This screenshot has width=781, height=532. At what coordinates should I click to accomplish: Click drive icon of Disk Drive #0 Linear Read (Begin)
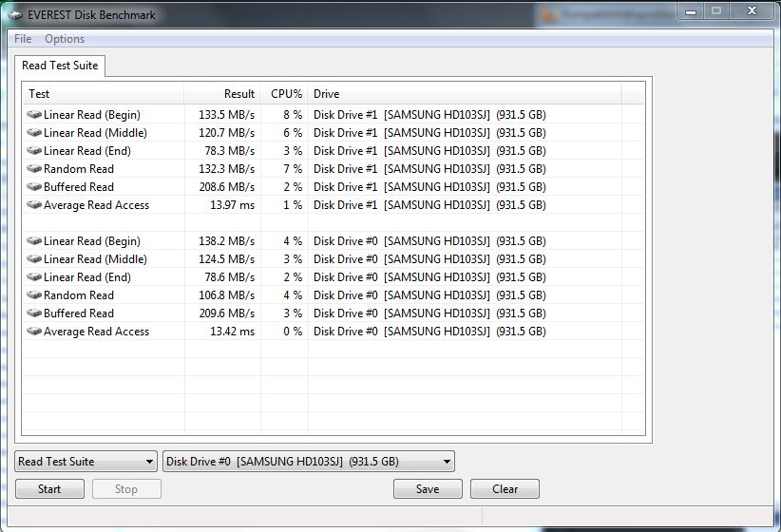pyautogui.click(x=34, y=241)
